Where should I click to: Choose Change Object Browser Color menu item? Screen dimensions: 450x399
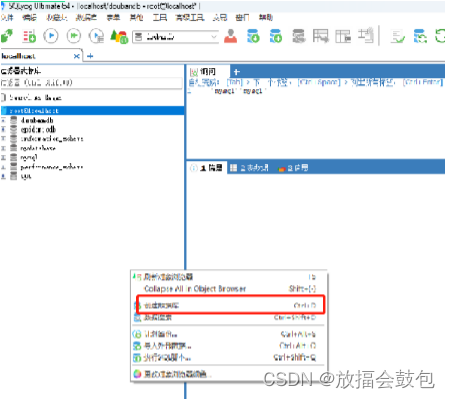(229, 374)
